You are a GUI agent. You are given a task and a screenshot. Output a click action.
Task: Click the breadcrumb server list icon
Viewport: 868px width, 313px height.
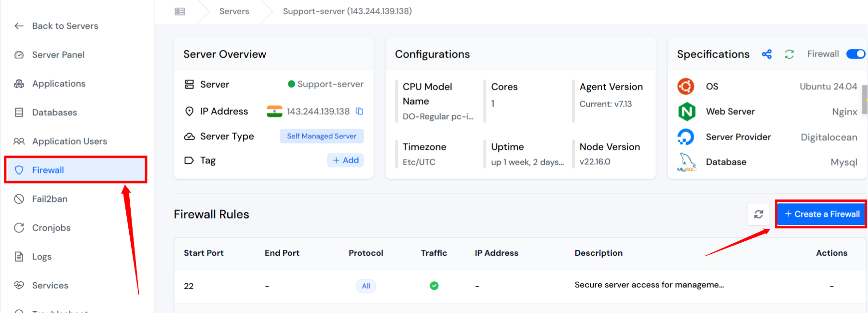pyautogui.click(x=180, y=11)
